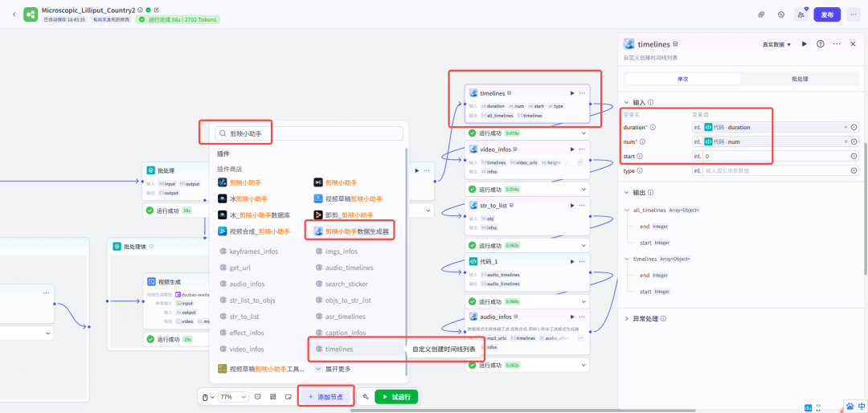Open the 真实数据 dropdown
The height and width of the screenshot is (413, 868).
click(776, 44)
